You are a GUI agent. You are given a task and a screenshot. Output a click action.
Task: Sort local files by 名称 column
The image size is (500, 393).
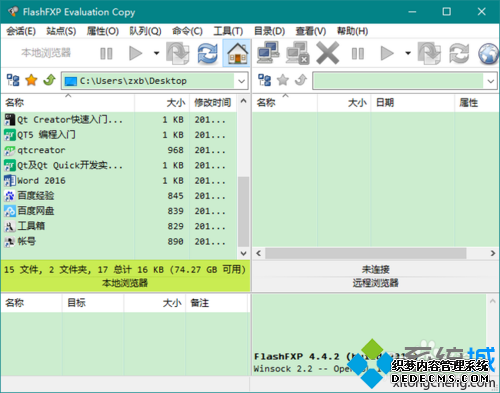tap(68, 103)
